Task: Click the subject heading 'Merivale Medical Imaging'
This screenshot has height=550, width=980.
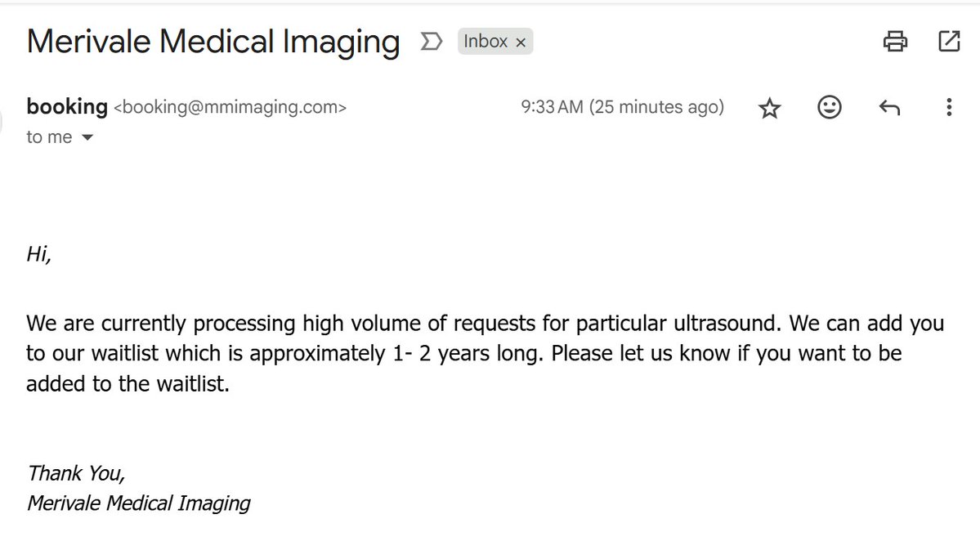Action: tap(213, 41)
